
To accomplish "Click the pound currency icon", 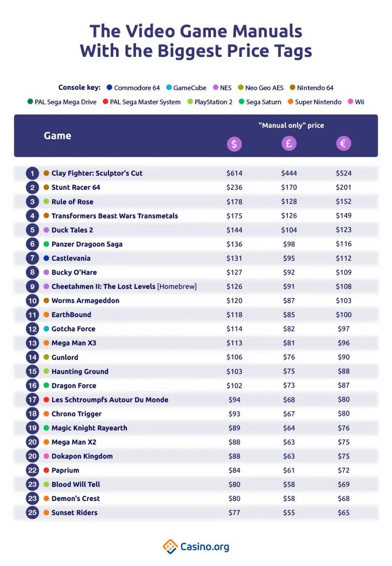I will click(x=289, y=144).
